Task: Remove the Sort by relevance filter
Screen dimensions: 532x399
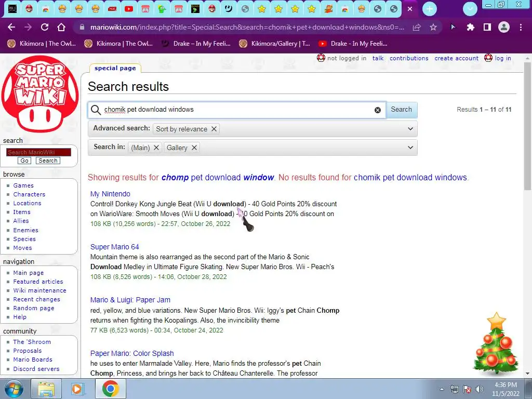Action: [214, 129]
